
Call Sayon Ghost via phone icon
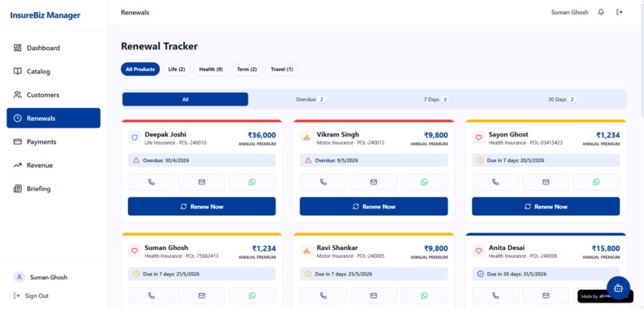click(495, 182)
